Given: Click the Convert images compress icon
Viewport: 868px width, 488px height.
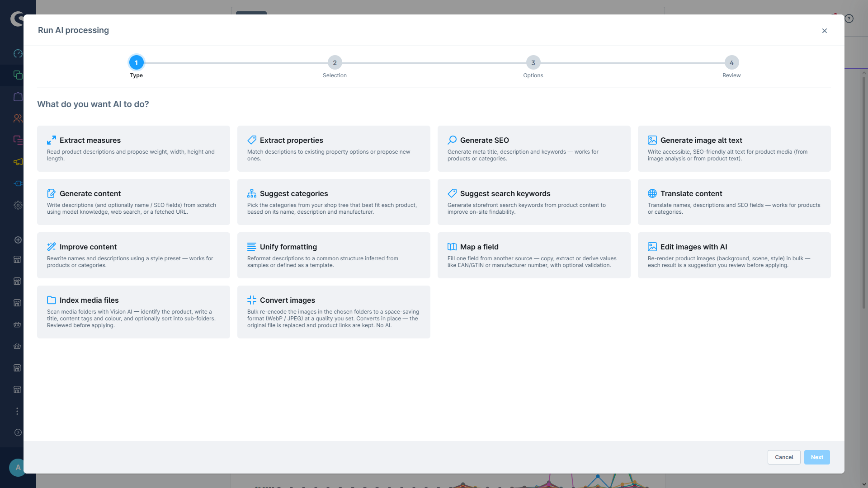Looking at the screenshot, I should (x=252, y=300).
